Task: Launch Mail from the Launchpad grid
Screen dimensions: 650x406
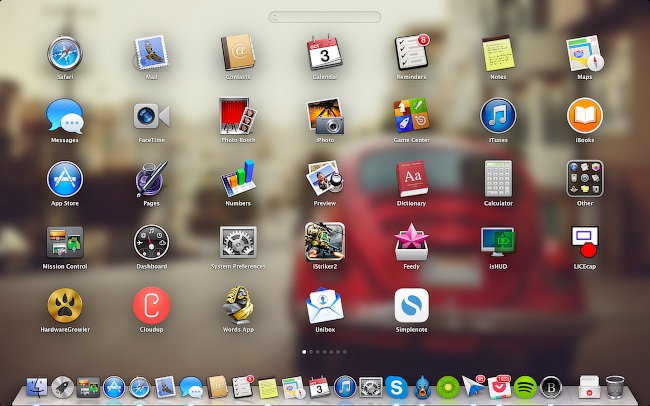Action: 151,53
